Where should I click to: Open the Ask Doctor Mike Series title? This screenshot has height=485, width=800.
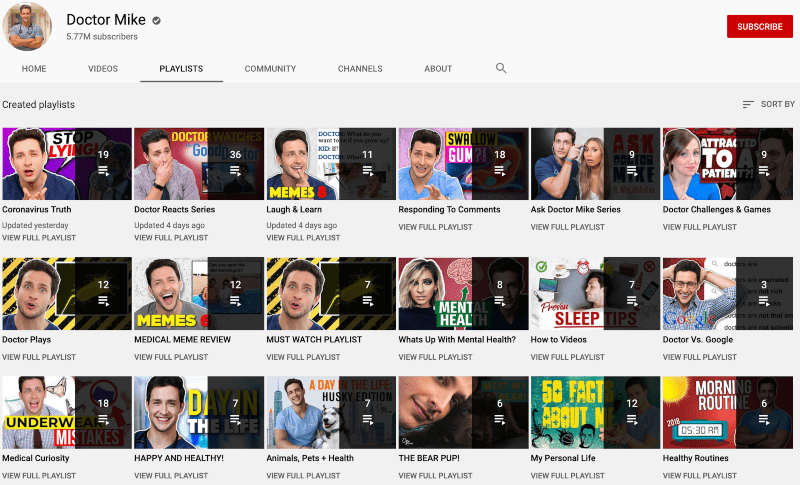coord(575,210)
